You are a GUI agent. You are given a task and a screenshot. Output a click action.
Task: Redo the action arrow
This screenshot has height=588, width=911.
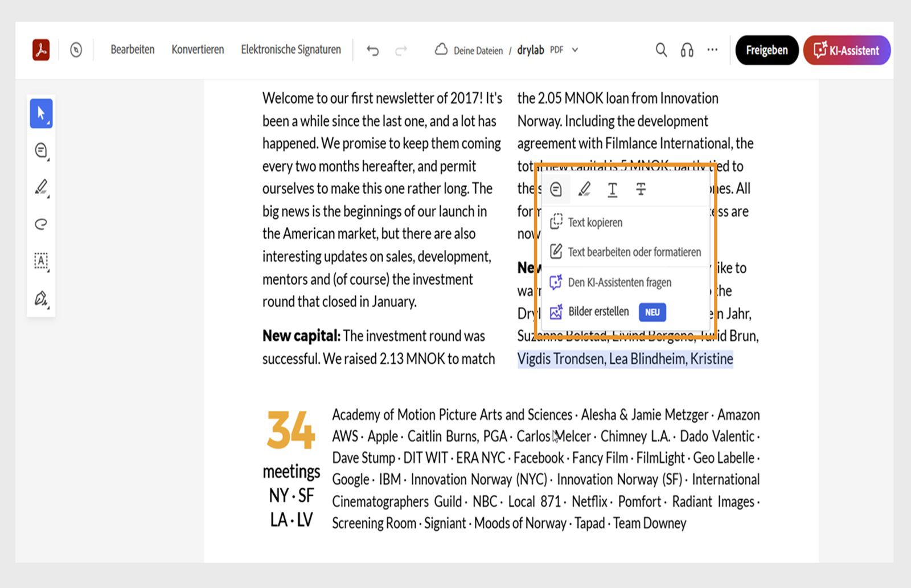(401, 51)
